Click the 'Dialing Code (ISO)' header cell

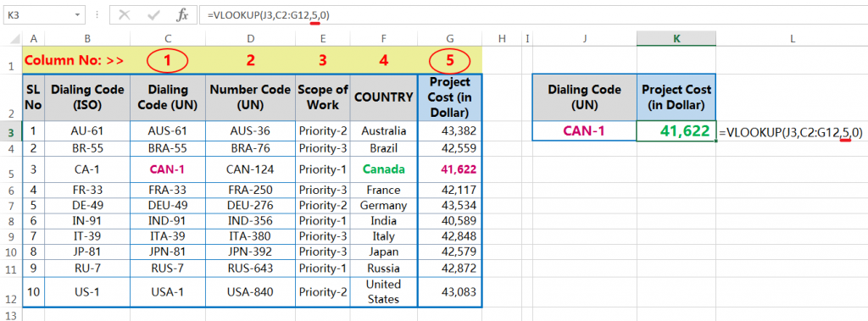tap(87, 97)
